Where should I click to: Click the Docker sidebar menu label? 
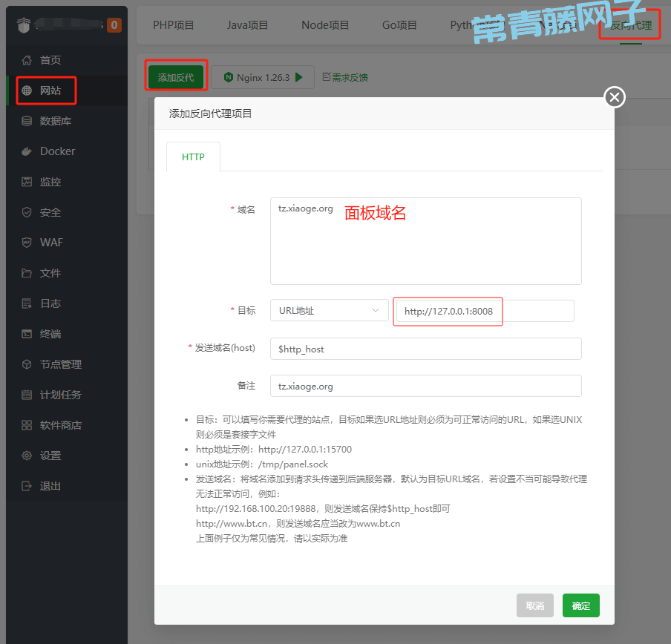tap(57, 151)
